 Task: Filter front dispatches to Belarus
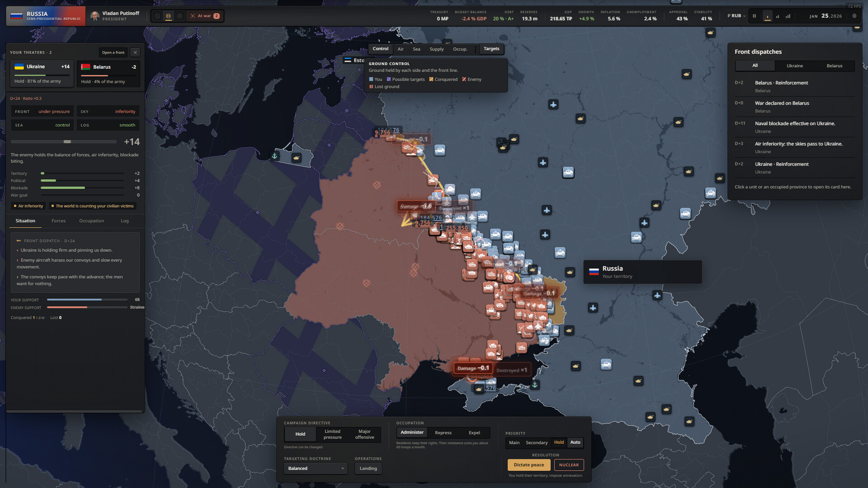click(x=834, y=66)
